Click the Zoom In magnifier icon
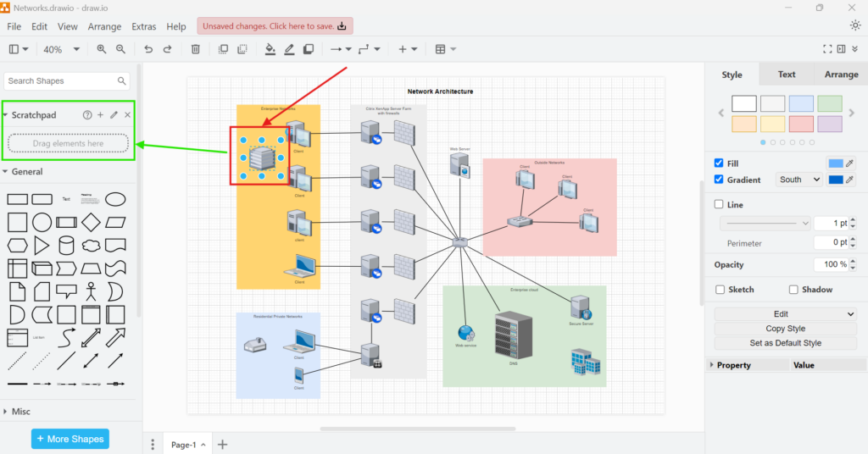This screenshot has width=868, height=454. click(x=102, y=50)
